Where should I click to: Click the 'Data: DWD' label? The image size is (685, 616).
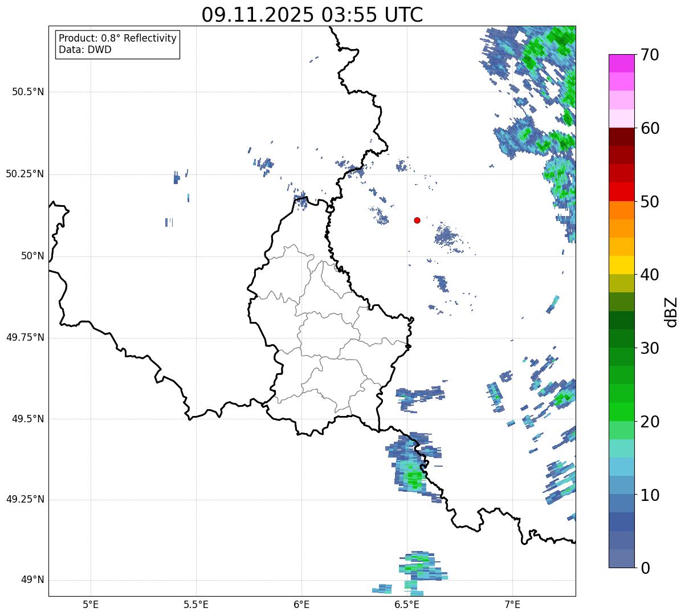click(x=85, y=50)
